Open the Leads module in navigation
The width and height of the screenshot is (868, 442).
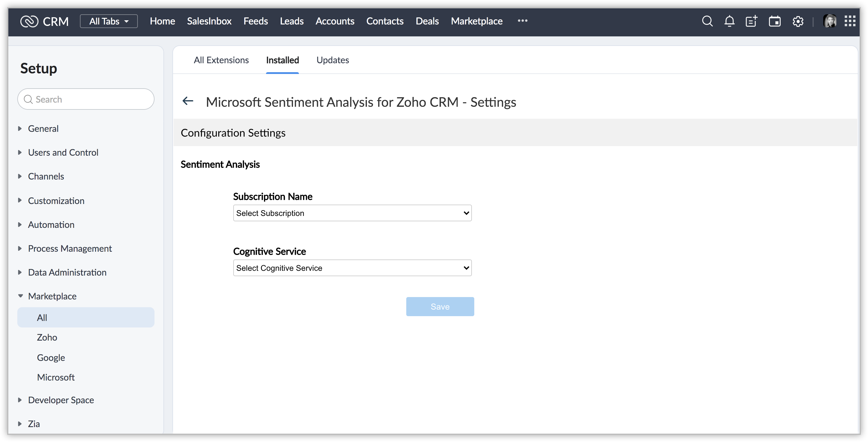[x=291, y=21]
